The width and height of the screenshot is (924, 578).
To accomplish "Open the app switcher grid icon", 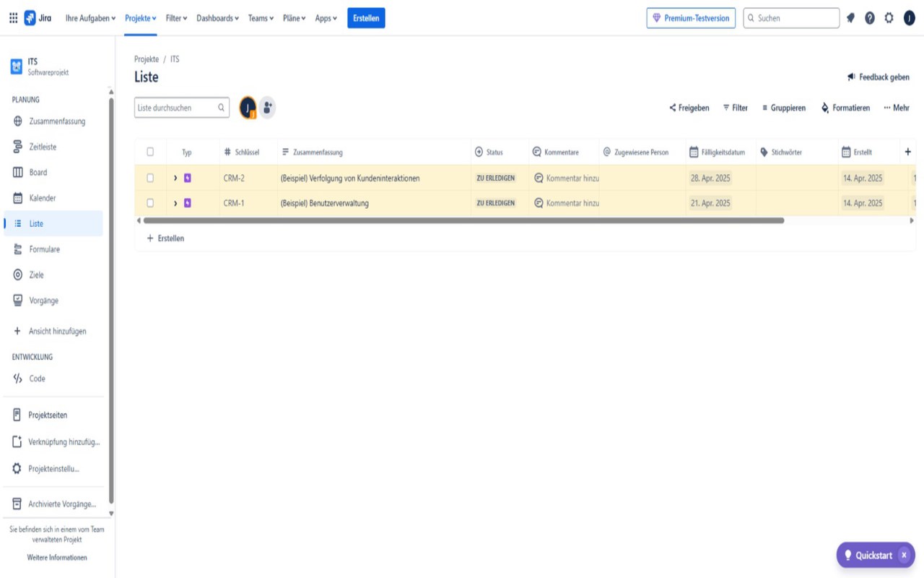I will point(13,18).
